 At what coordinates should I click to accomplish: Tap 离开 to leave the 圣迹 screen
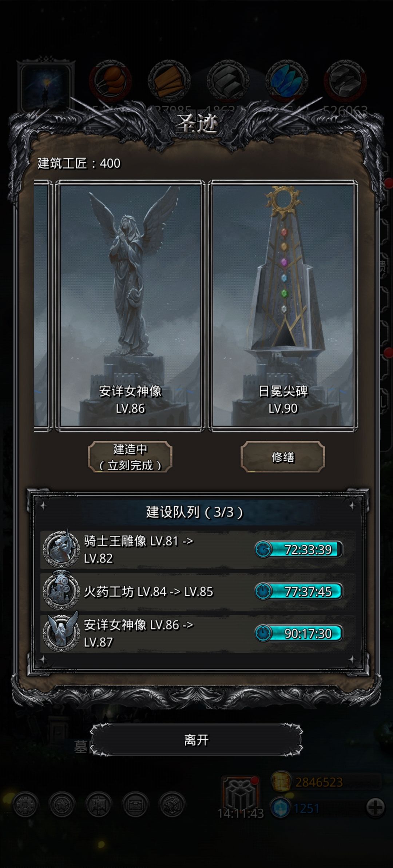[196, 740]
